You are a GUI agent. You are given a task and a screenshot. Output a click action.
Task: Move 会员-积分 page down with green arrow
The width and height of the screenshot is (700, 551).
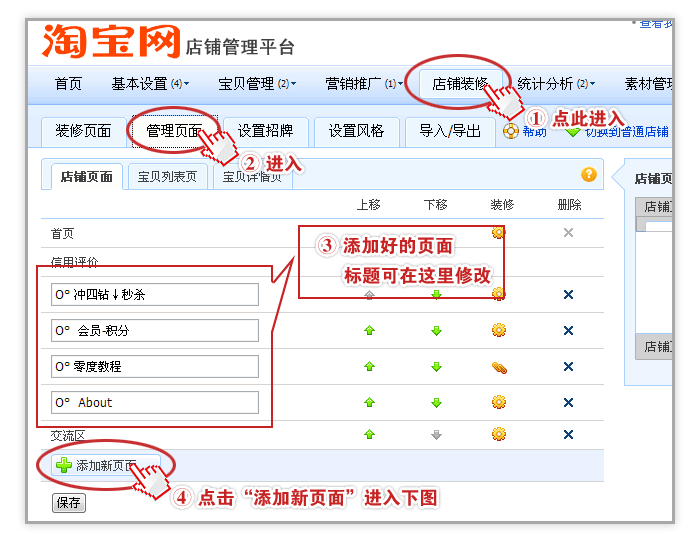(x=436, y=330)
